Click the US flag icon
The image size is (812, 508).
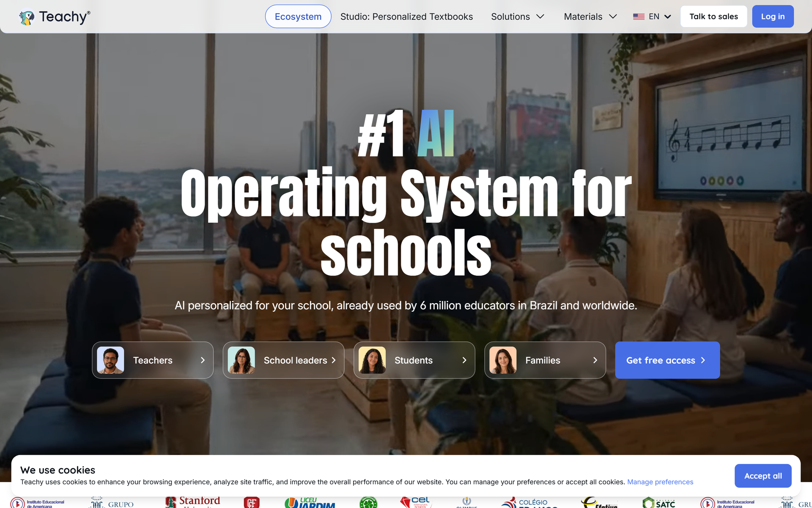[x=639, y=17]
